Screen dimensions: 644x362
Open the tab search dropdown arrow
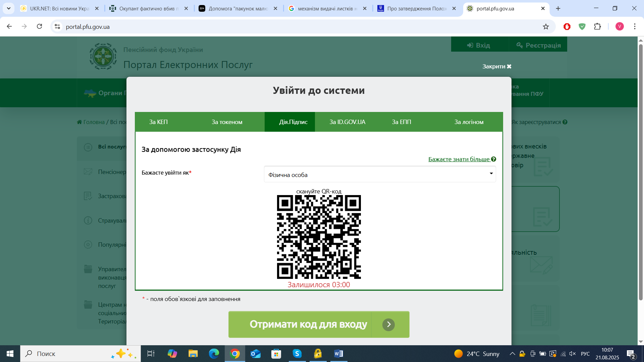(x=9, y=8)
